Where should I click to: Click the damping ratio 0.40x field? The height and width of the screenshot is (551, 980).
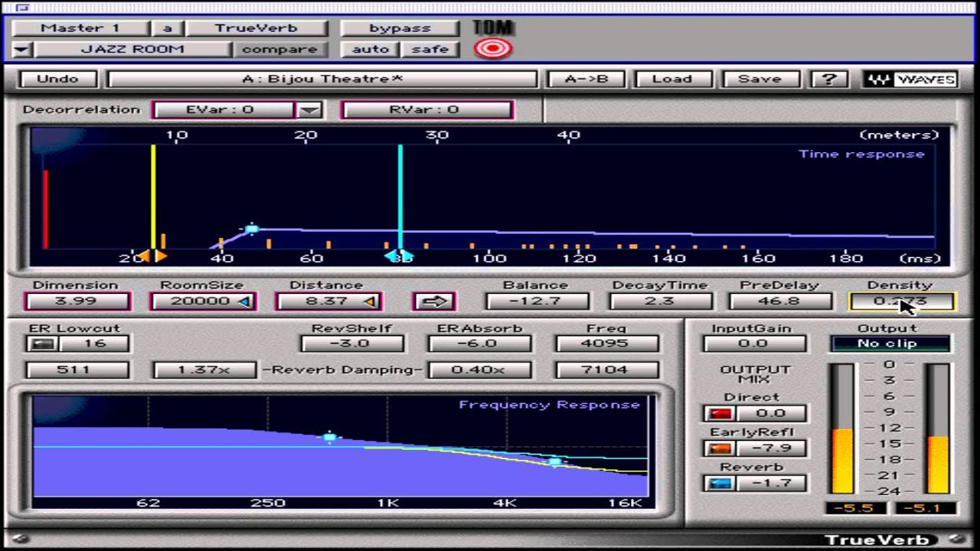pyautogui.click(x=480, y=370)
